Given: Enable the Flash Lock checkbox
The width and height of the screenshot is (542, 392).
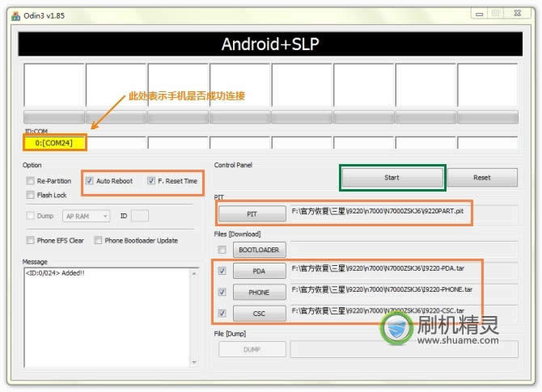Looking at the screenshot, I should point(31,195).
